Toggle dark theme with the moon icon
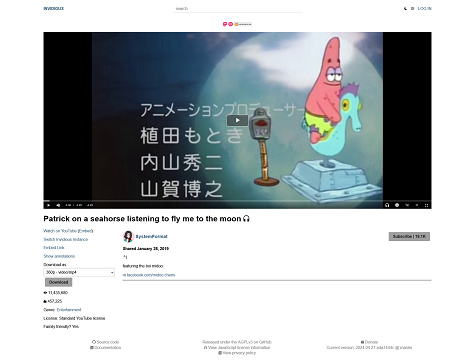Image resolution: width=475 pixels, height=362 pixels. pyautogui.click(x=405, y=9)
